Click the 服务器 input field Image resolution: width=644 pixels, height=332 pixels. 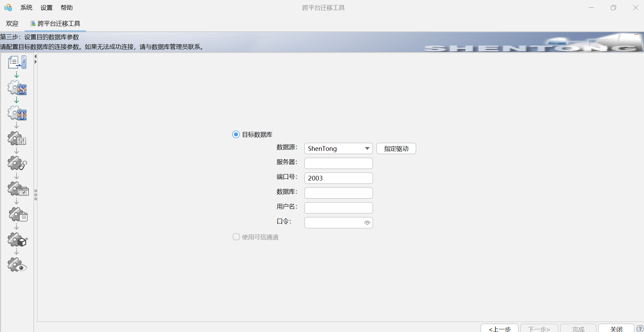pos(338,163)
